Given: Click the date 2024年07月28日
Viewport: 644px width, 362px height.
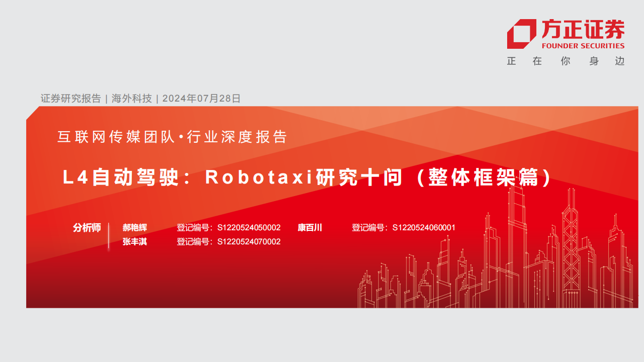Looking at the screenshot, I should pyautogui.click(x=202, y=99).
